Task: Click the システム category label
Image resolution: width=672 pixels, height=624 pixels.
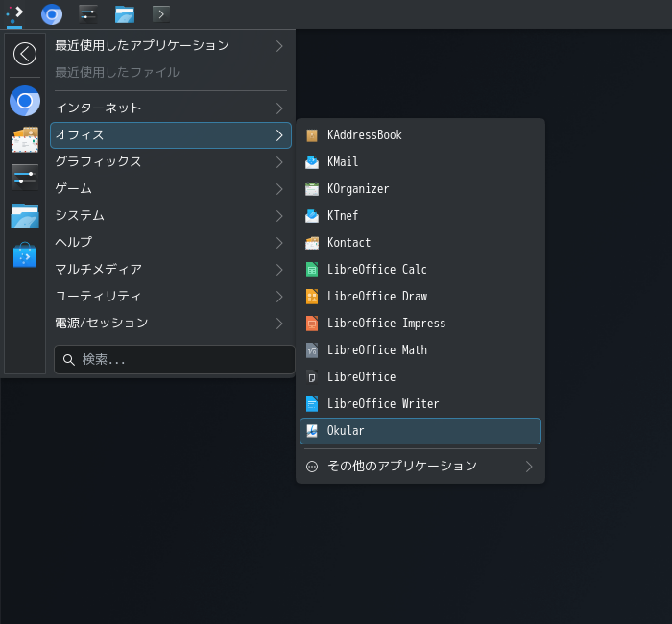Action: [x=80, y=216]
